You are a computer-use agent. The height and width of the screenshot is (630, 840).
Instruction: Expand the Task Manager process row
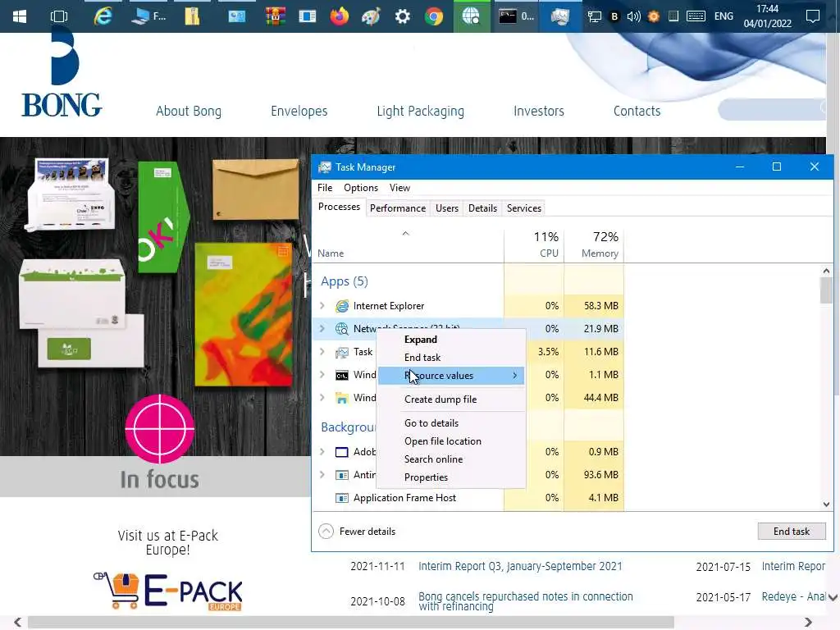point(322,352)
